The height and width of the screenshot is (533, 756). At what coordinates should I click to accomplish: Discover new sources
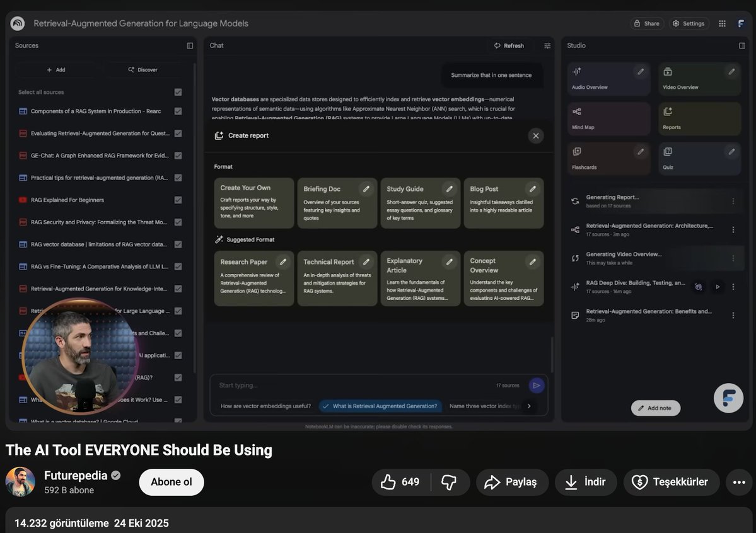coord(142,70)
